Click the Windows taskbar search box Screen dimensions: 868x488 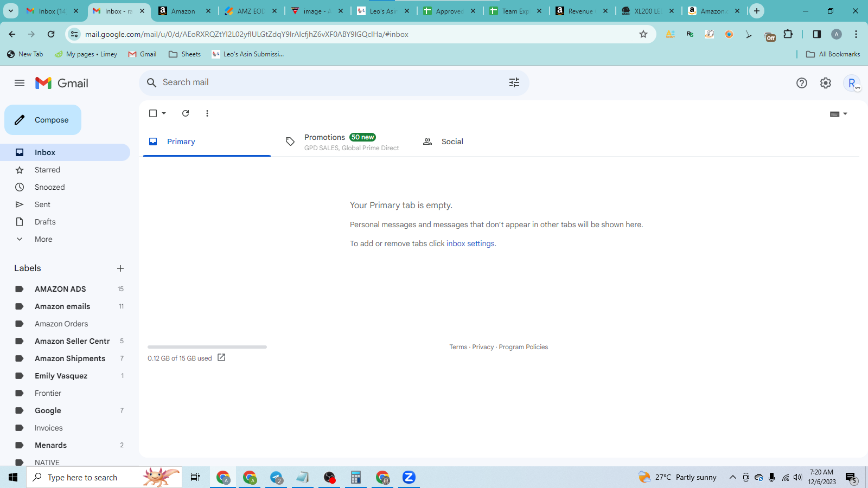[104, 477]
